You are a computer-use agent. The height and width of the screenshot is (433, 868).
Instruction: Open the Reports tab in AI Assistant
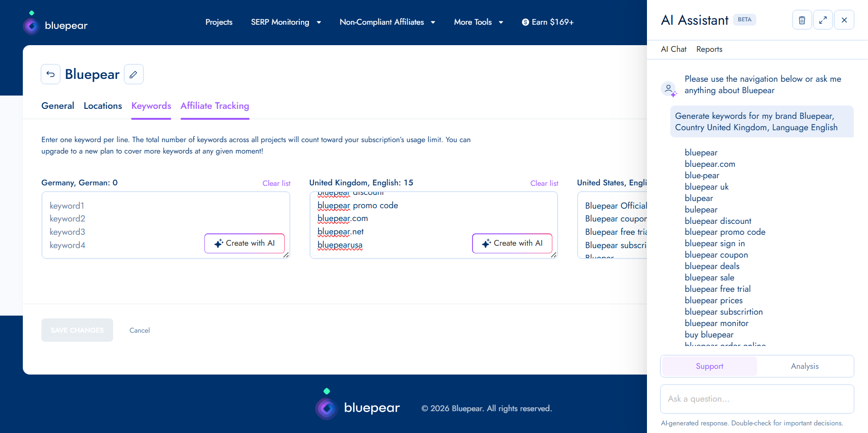tap(709, 49)
